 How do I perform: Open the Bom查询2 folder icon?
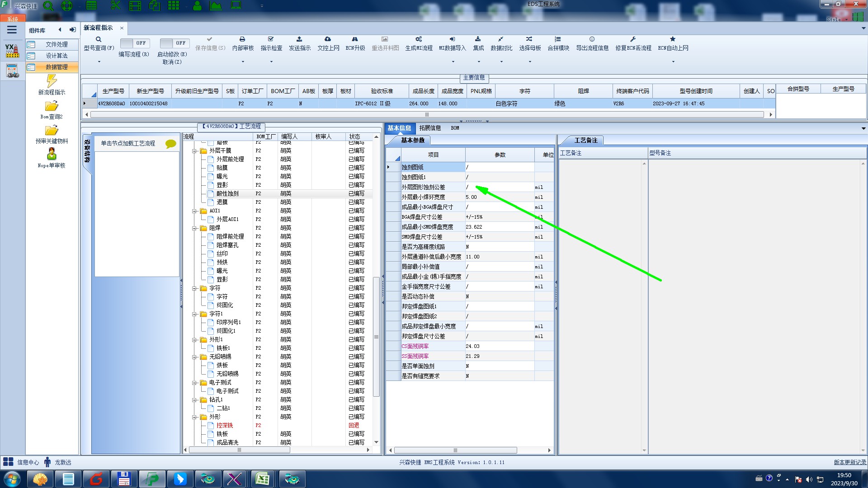(x=52, y=106)
